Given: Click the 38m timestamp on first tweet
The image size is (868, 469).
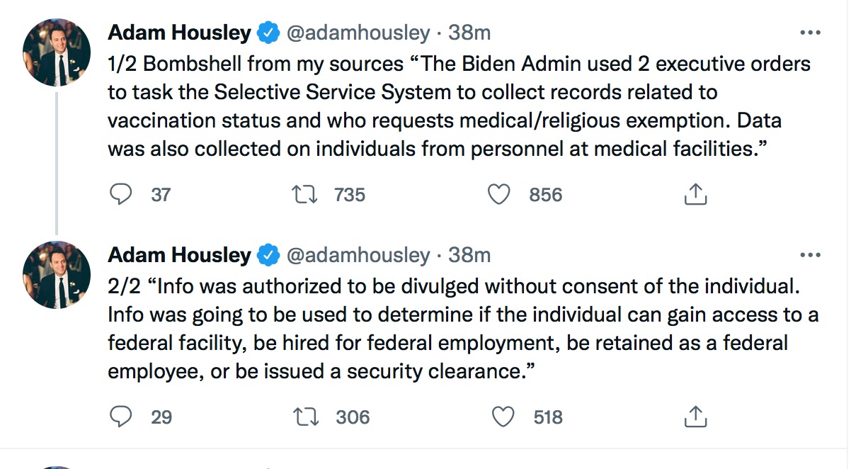Looking at the screenshot, I should (469, 33).
